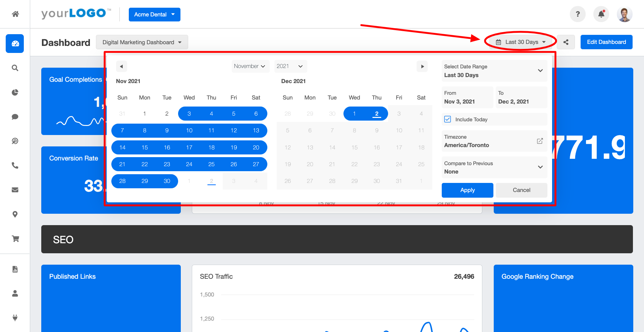Screen dimensions: 644x332
Task: Click the Edit Dashboard button
Action: [606, 42]
